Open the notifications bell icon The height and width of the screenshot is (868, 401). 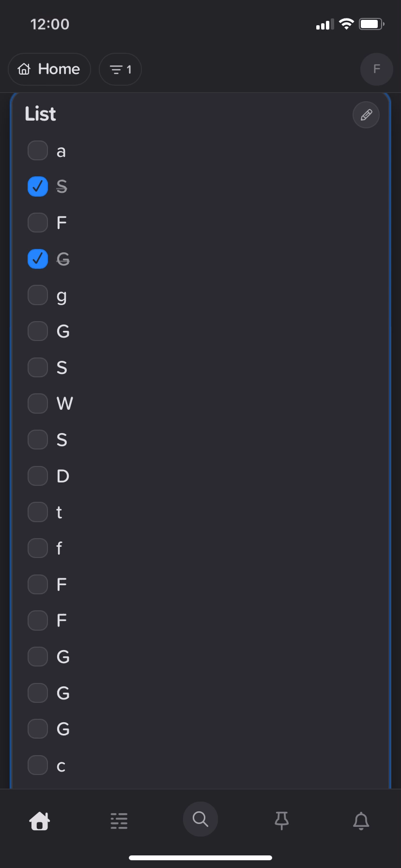click(361, 821)
